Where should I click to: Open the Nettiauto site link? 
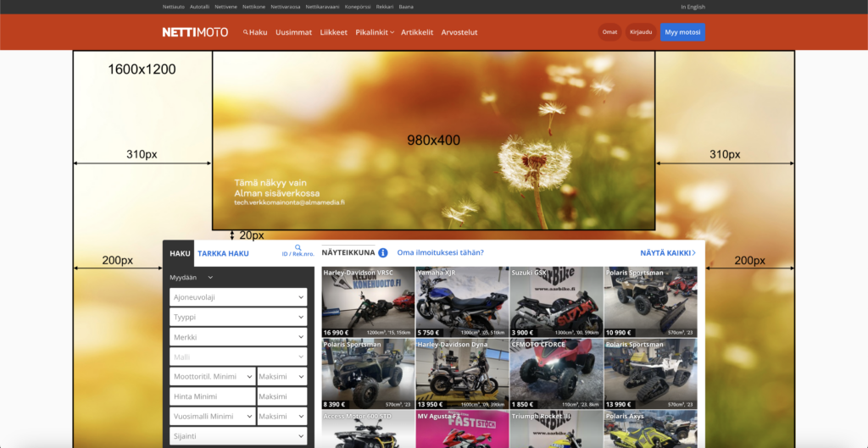tap(174, 7)
